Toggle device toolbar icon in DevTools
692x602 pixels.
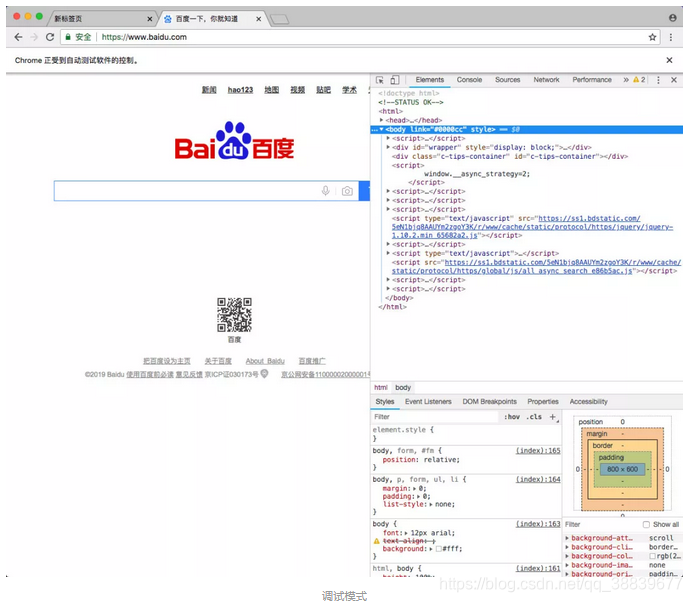point(395,80)
